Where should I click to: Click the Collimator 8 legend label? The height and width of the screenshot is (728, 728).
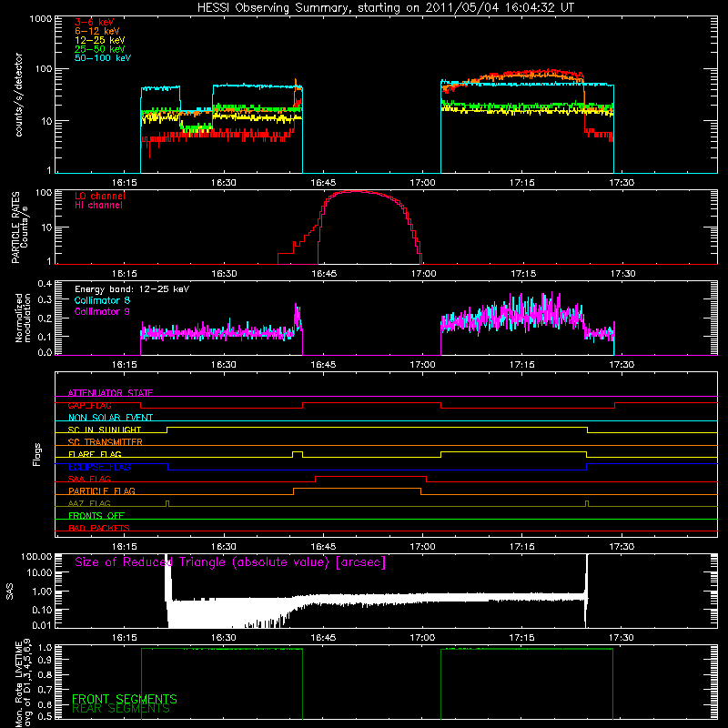point(103,300)
